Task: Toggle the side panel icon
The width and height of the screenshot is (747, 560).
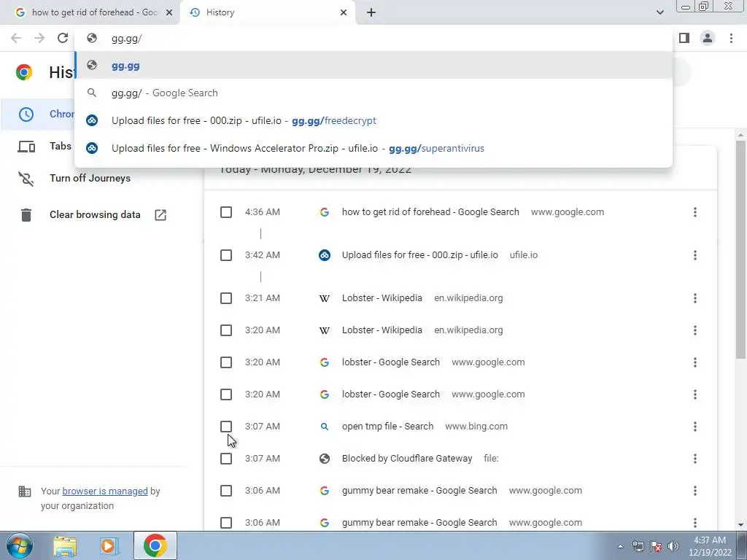Action: 684,38
